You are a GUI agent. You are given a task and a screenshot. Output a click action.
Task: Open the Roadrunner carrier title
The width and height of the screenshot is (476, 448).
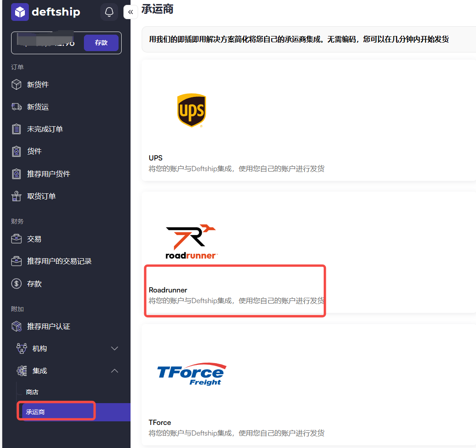[168, 290]
